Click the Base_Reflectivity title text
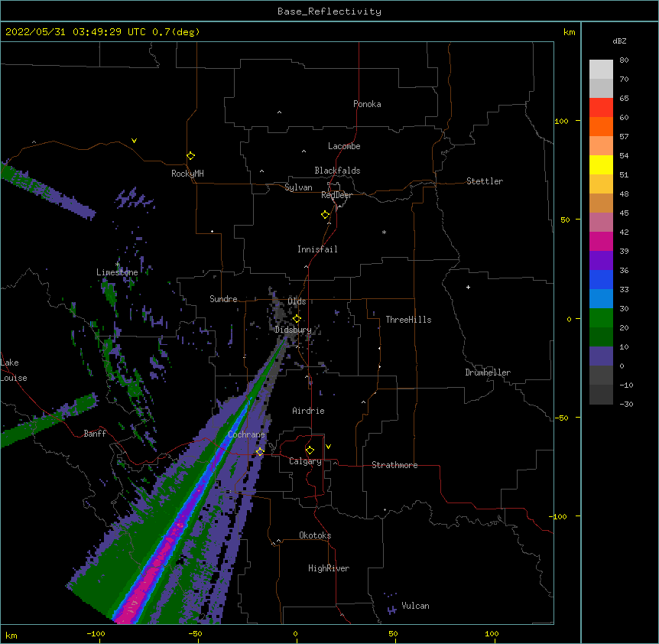Viewport: 659px width, 644px height. click(329, 11)
